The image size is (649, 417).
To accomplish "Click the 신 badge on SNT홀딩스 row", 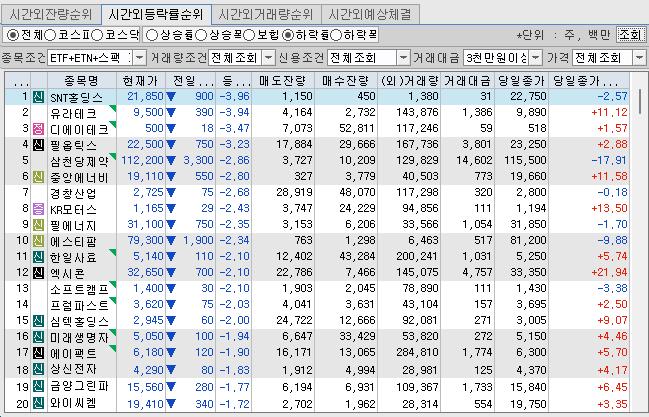I will click(38, 97).
